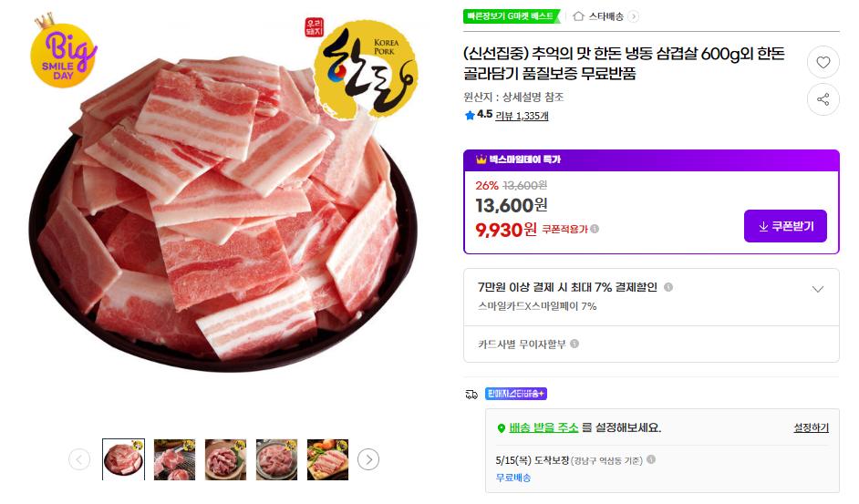Click the 판매자스타배송+ badge
Image resolution: width=859 pixels, height=504 pixels.
(515, 394)
